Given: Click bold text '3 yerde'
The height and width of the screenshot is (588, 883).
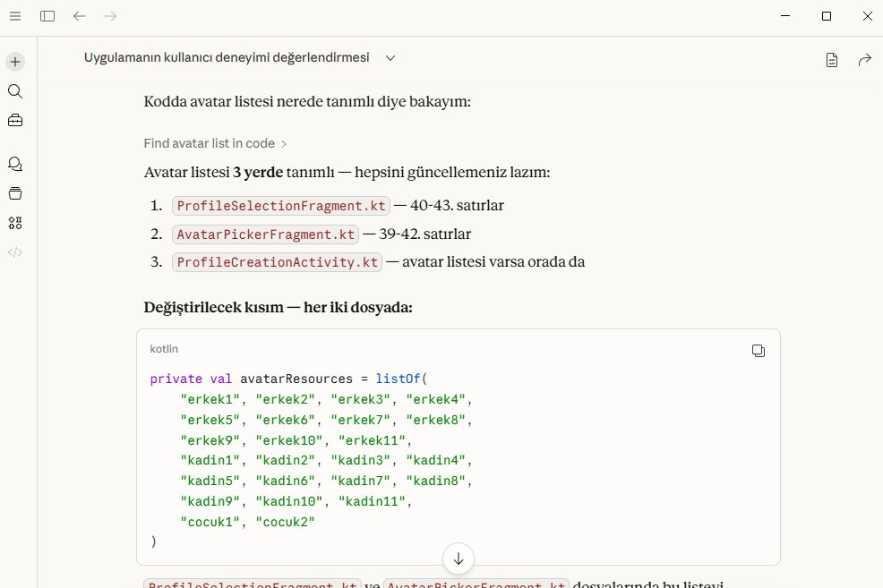Looking at the screenshot, I should tap(258, 172).
